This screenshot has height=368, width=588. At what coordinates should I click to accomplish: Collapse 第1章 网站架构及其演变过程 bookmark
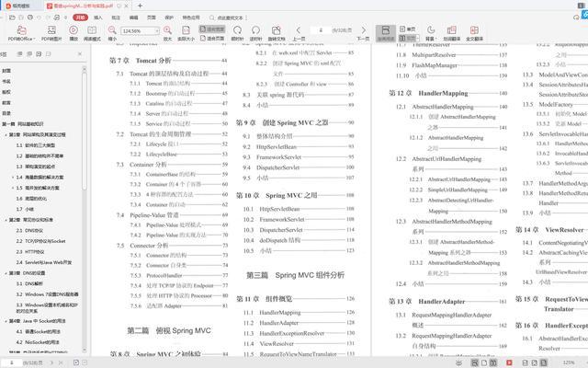pos(5,134)
